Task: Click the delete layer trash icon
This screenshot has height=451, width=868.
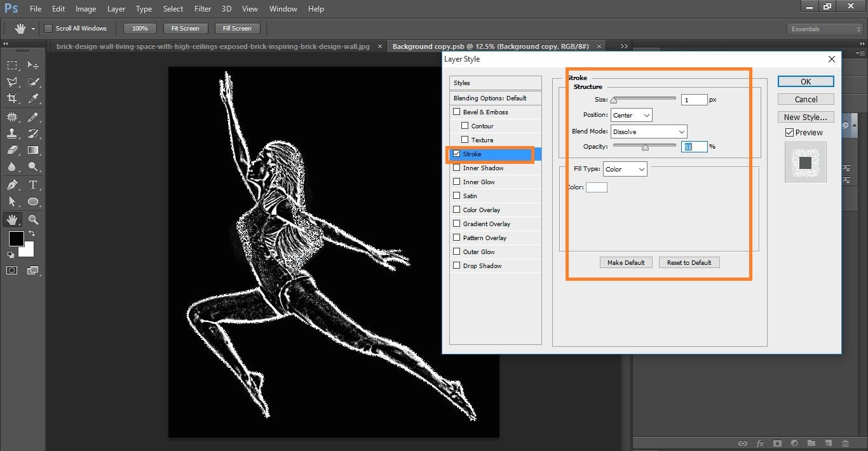Action: [845, 443]
